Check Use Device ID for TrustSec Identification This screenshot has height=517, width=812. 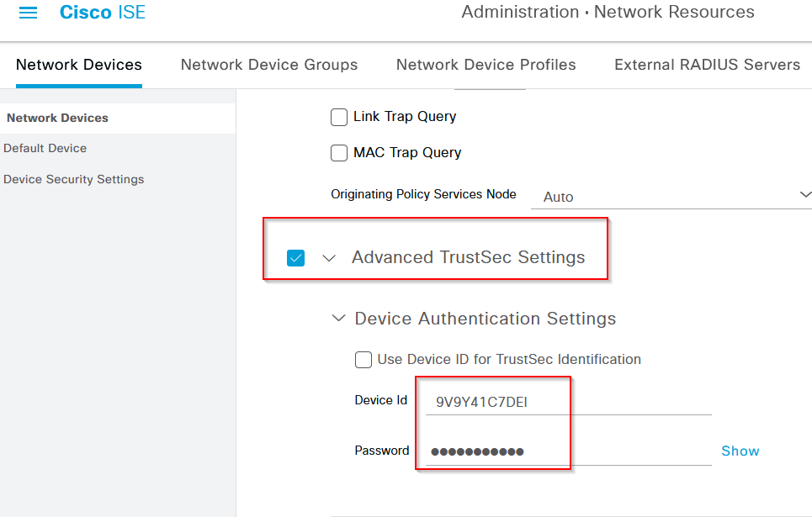(x=363, y=359)
